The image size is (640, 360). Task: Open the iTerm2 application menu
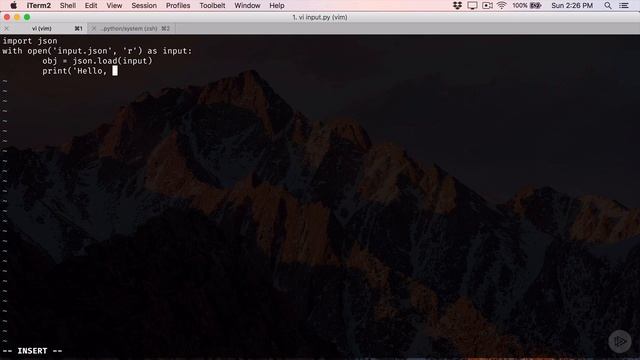coord(39,5)
